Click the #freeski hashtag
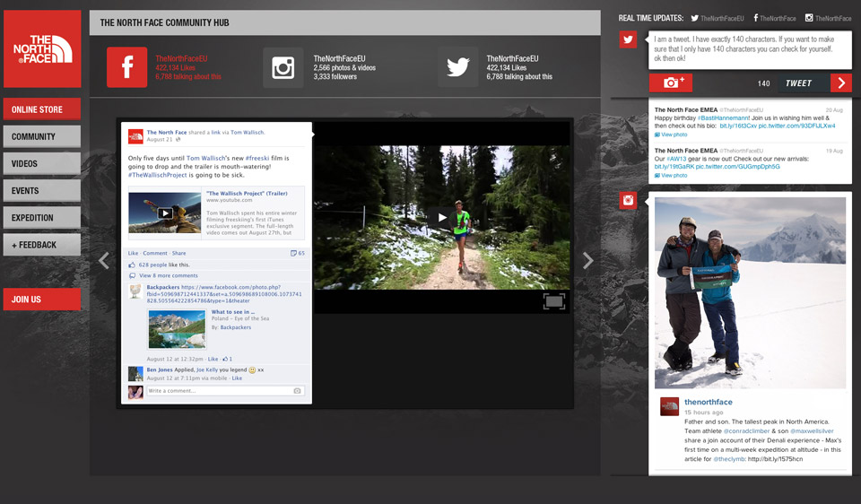This screenshot has width=861, height=504. tap(257, 158)
